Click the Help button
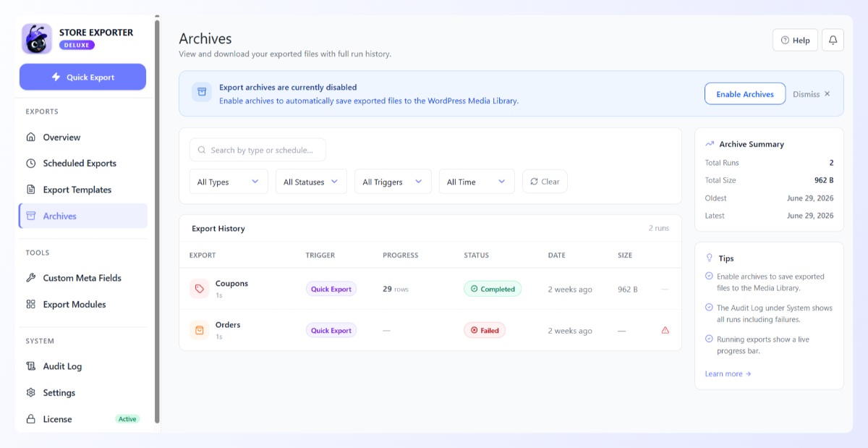868x448 pixels. pyautogui.click(x=795, y=41)
